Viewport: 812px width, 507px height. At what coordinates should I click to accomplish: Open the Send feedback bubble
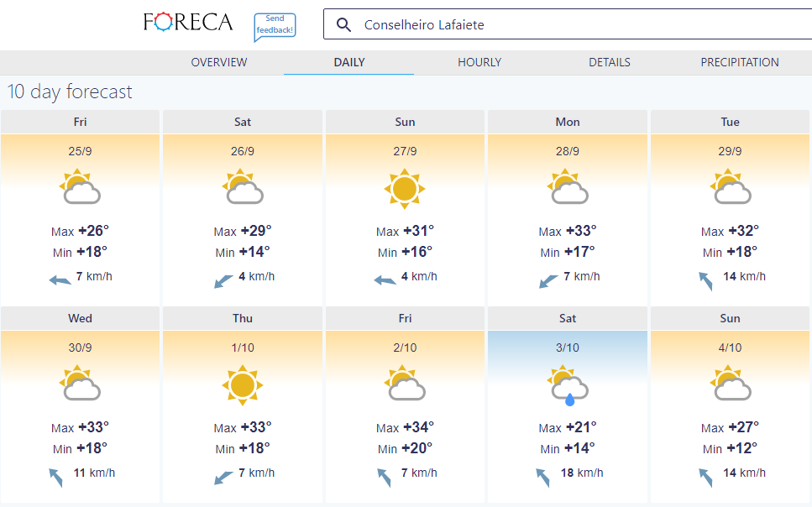(x=275, y=26)
